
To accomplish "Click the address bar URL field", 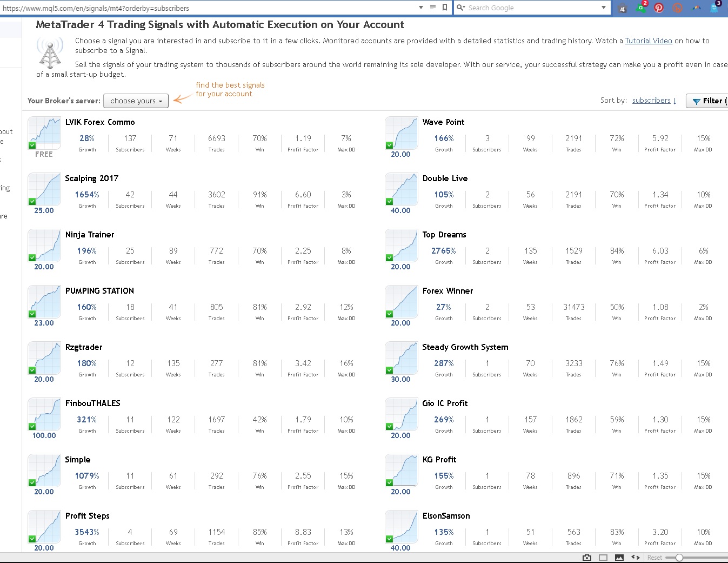I will [x=208, y=8].
